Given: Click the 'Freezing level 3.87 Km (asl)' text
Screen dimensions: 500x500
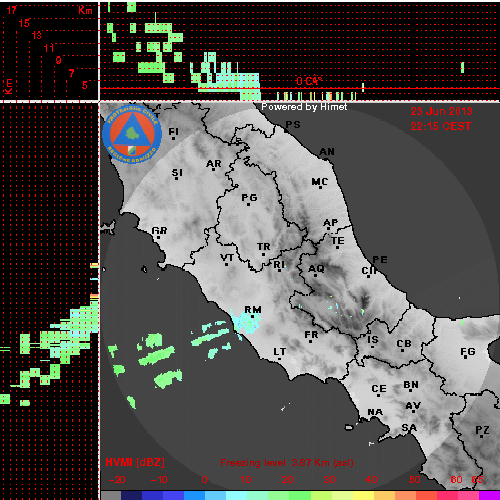Looking at the screenshot, I should 287,463.
